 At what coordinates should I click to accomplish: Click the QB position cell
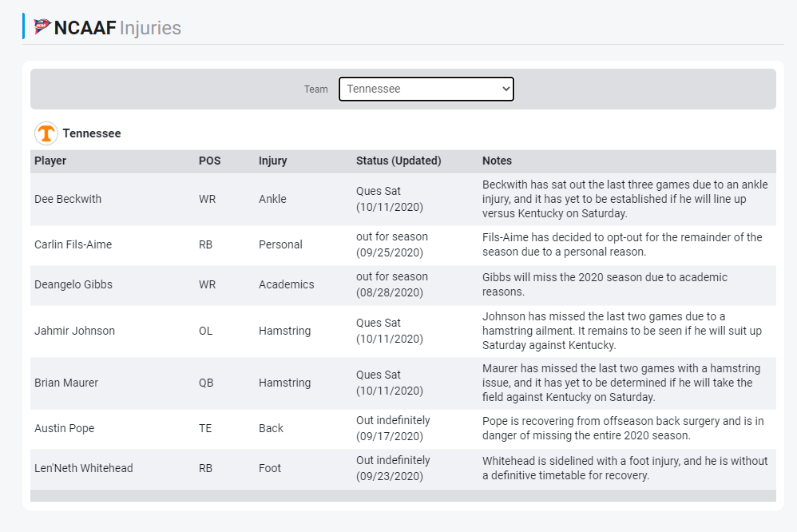pos(206,383)
